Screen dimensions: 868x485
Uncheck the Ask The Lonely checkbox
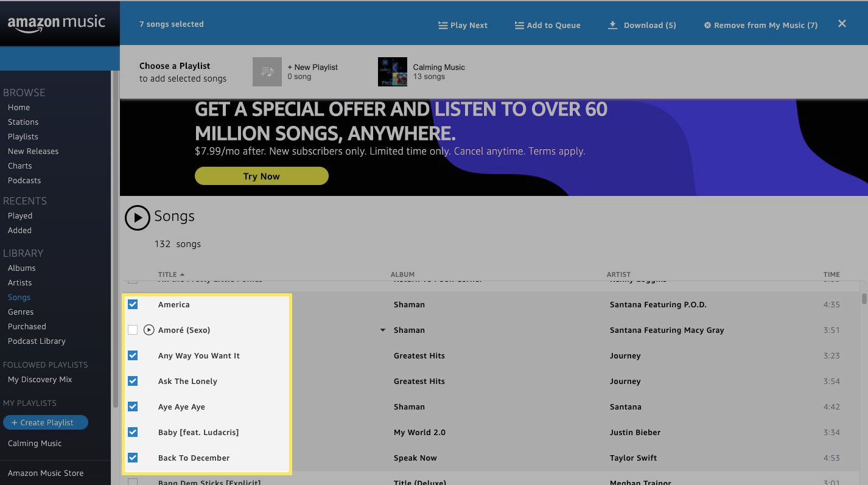tap(133, 381)
